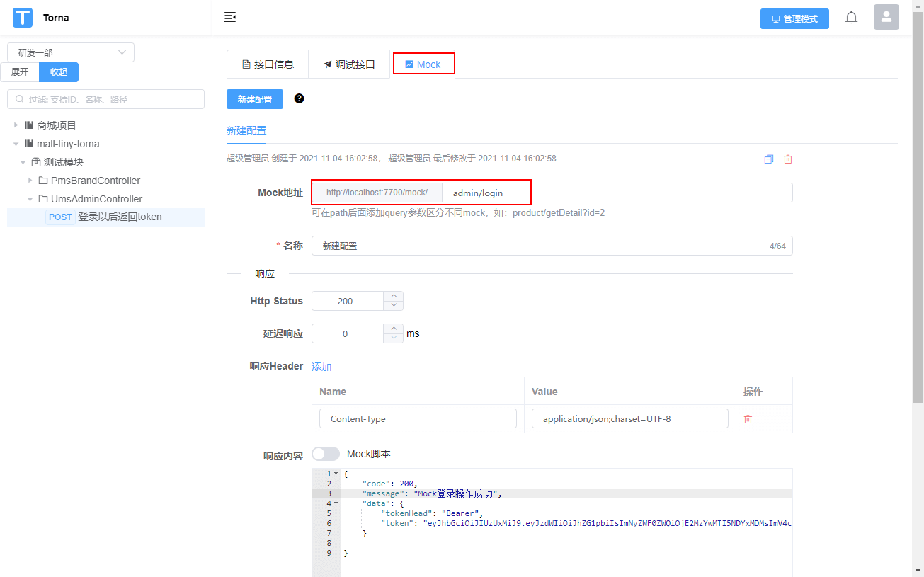Image resolution: width=924 pixels, height=577 pixels.
Task: Collapse the mall-tiny-torna tree node
Action: 16,144
